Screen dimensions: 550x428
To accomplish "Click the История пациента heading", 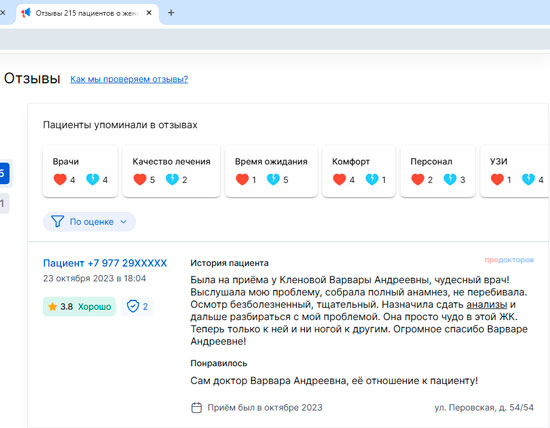I will [x=229, y=263].
